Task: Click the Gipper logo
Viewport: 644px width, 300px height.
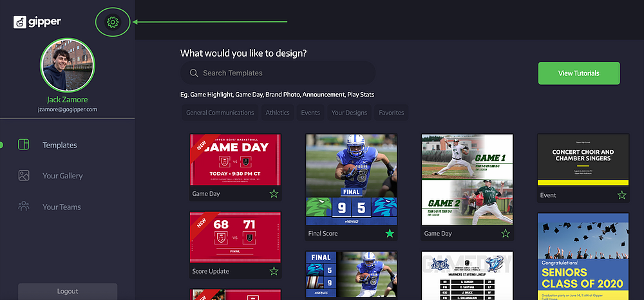Action: (37, 22)
